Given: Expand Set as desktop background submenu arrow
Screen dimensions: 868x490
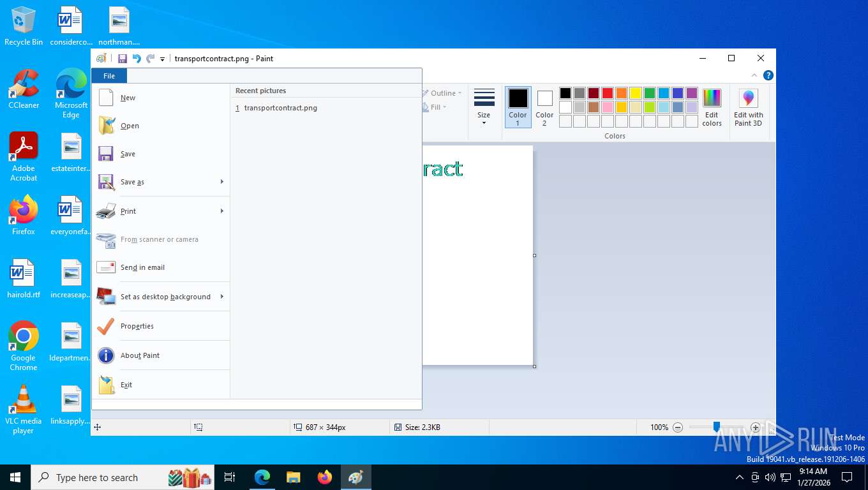Looking at the screenshot, I should pos(222,297).
